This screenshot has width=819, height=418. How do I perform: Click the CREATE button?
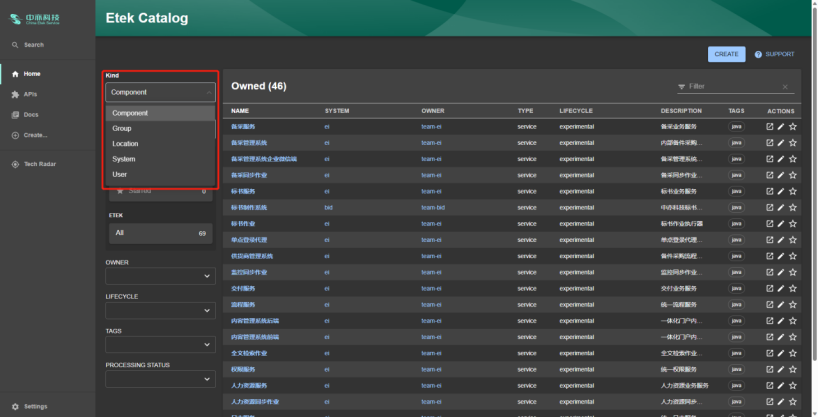pyautogui.click(x=726, y=54)
